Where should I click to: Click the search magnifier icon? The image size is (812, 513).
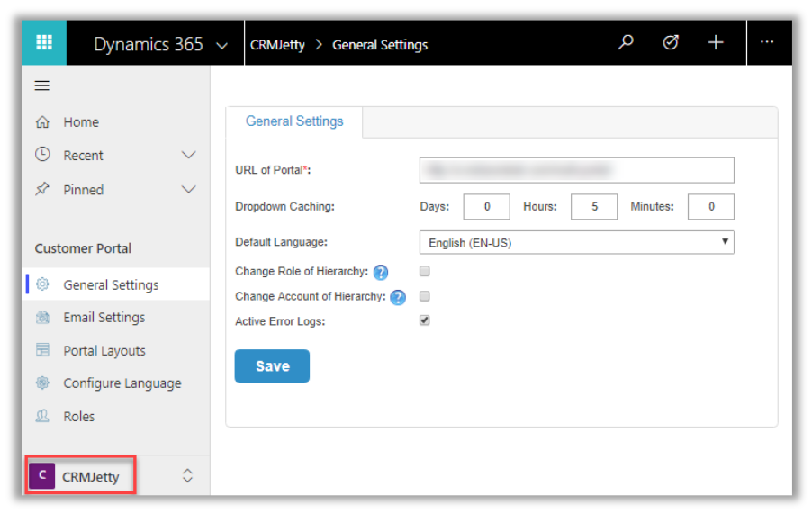[626, 42]
